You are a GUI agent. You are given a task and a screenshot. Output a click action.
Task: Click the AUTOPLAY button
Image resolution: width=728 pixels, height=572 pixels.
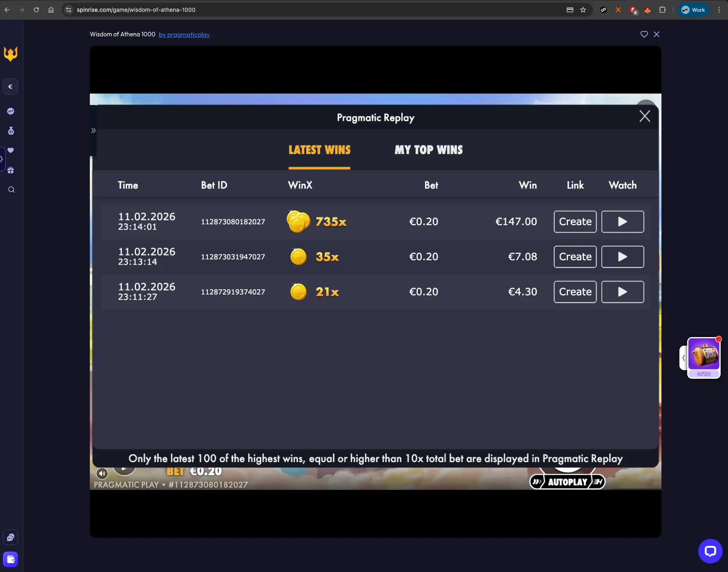pyautogui.click(x=568, y=482)
